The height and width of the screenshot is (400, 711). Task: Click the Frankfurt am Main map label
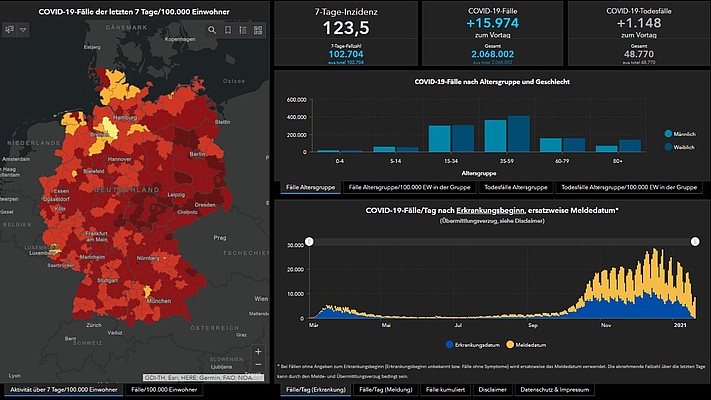click(97, 236)
